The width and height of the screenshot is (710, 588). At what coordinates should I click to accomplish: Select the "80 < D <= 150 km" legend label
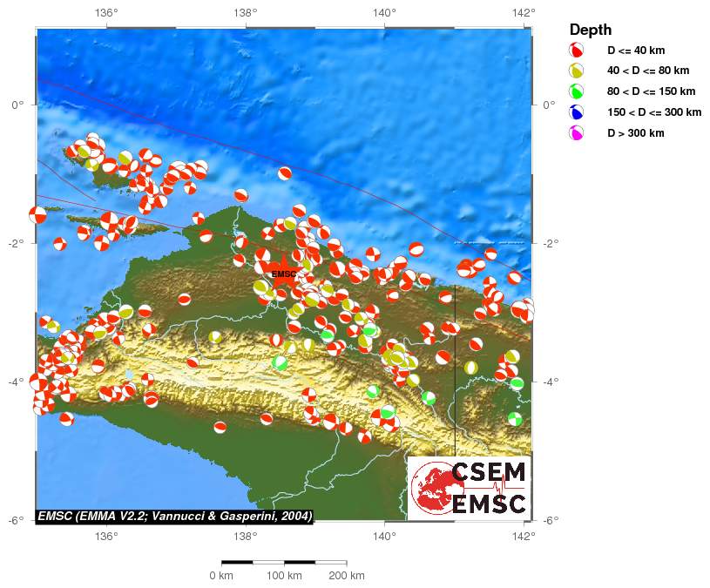click(652, 91)
